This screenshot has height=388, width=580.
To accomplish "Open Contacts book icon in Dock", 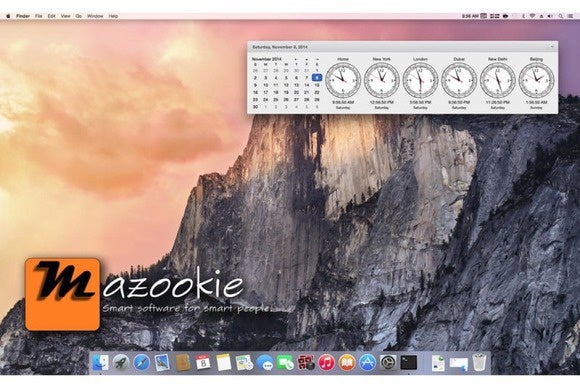I will [182, 362].
